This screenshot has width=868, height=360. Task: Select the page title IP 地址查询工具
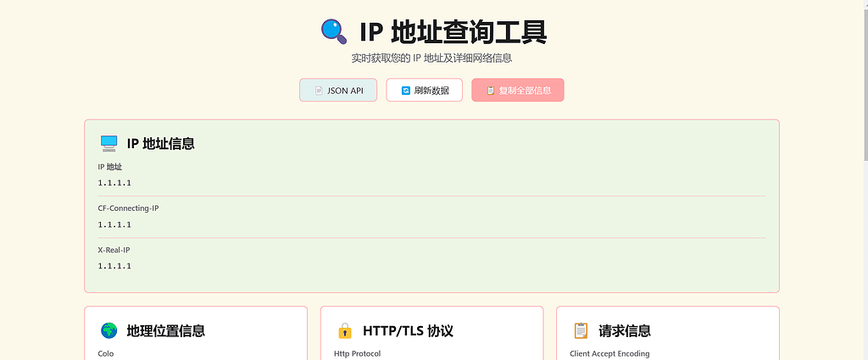pos(453,31)
